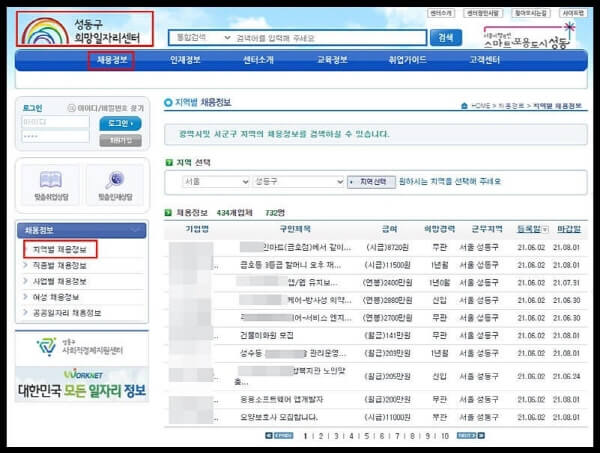This screenshot has width=600, height=453.
Task: Click the blue 검색 search button
Action: (x=446, y=37)
